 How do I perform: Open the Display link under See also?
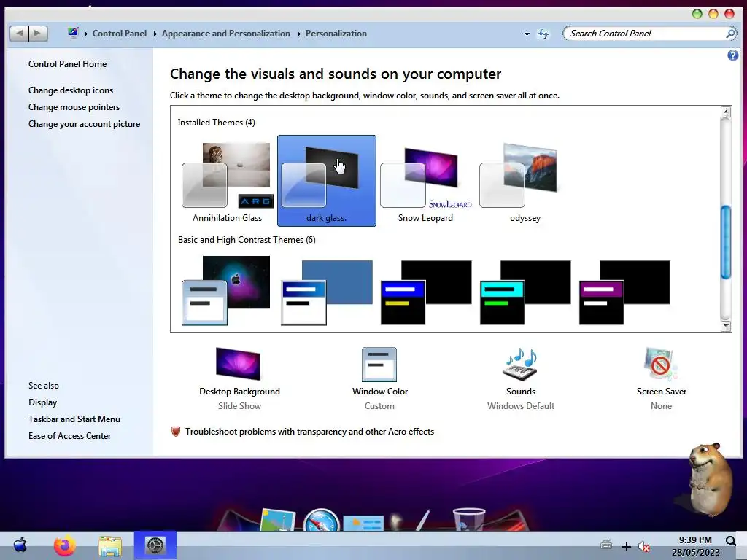point(42,402)
